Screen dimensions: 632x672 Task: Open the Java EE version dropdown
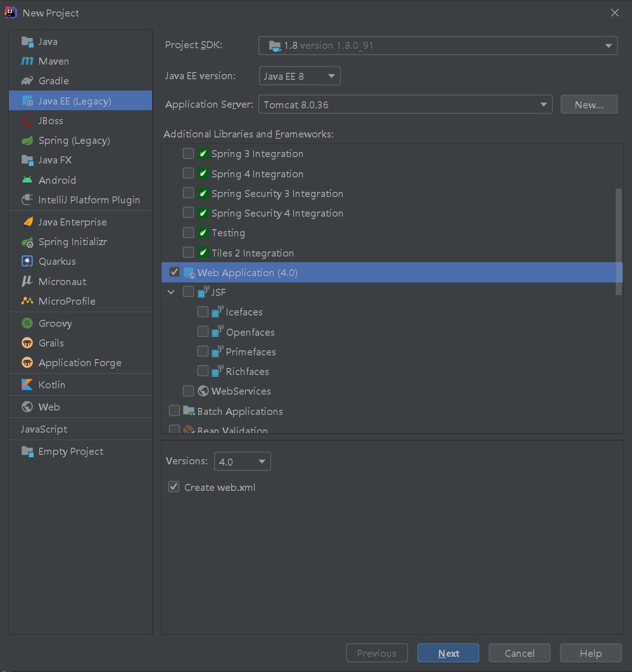[x=300, y=76]
